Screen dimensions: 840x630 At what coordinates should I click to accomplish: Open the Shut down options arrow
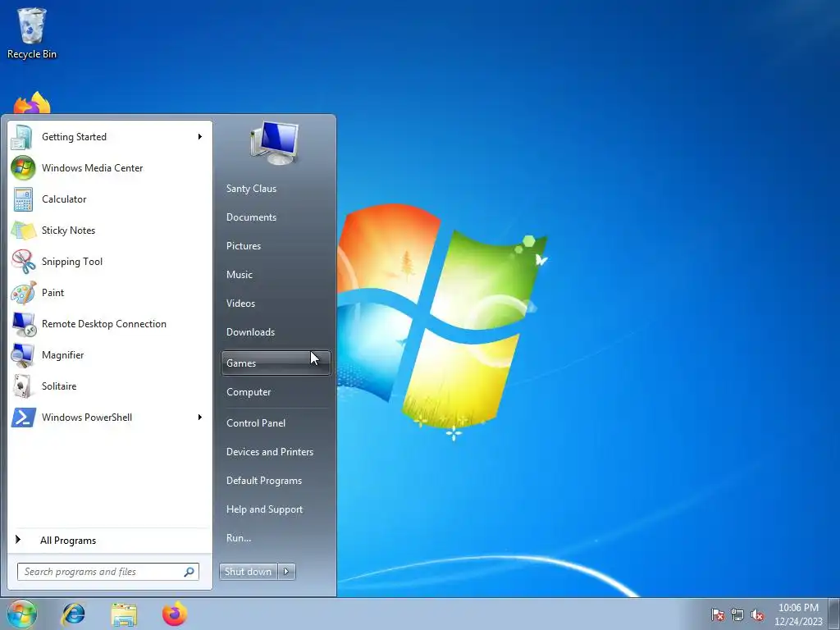pyautogui.click(x=286, y=572)
